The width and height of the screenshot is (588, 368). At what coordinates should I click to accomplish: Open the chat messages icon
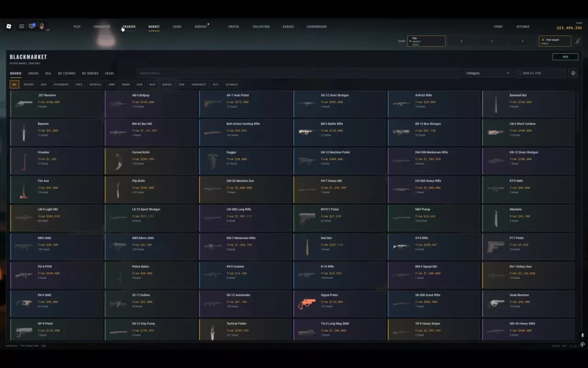coord(32,26)
